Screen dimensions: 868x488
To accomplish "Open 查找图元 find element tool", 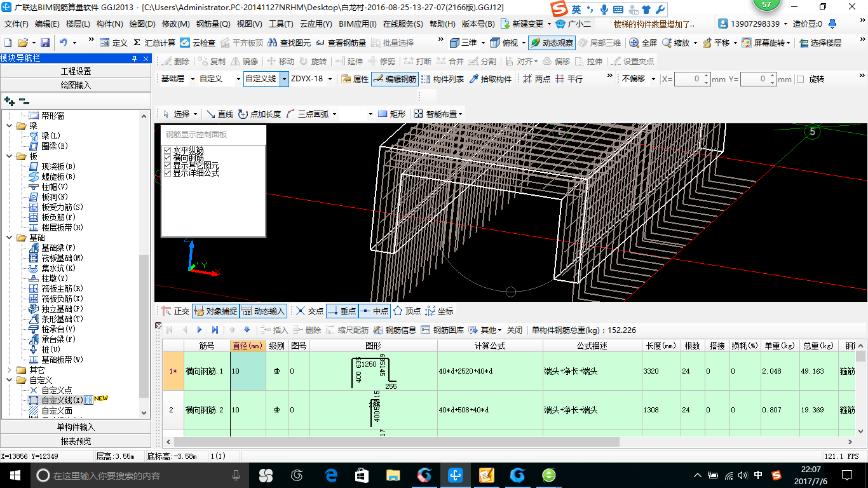I will 289,43.
